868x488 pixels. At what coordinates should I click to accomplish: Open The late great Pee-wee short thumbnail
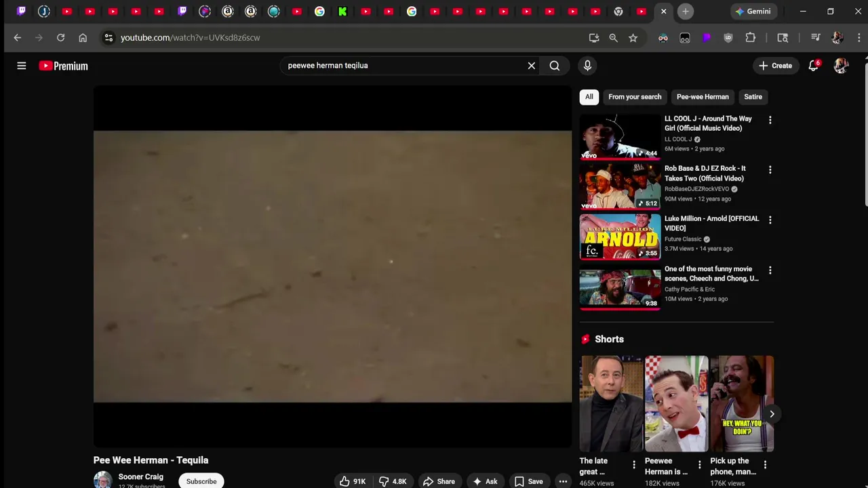click(611, 403)
